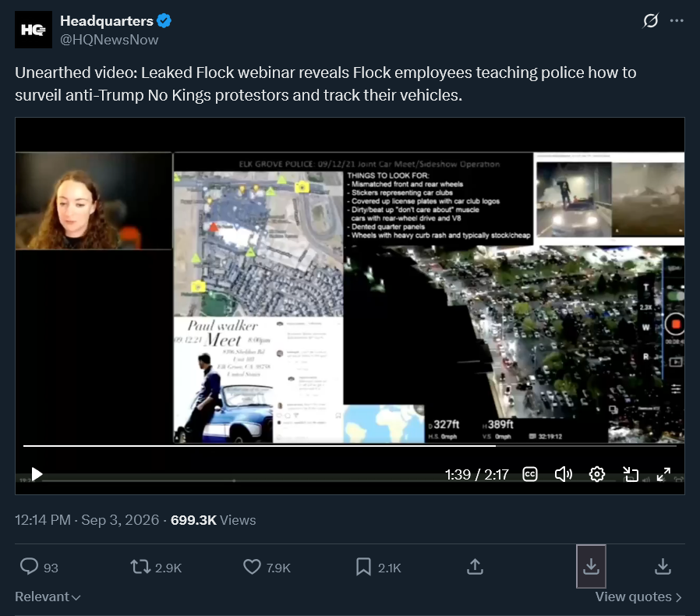Expand the Relevant sort dropdown

pyautogui.click(x=48, y=597)
